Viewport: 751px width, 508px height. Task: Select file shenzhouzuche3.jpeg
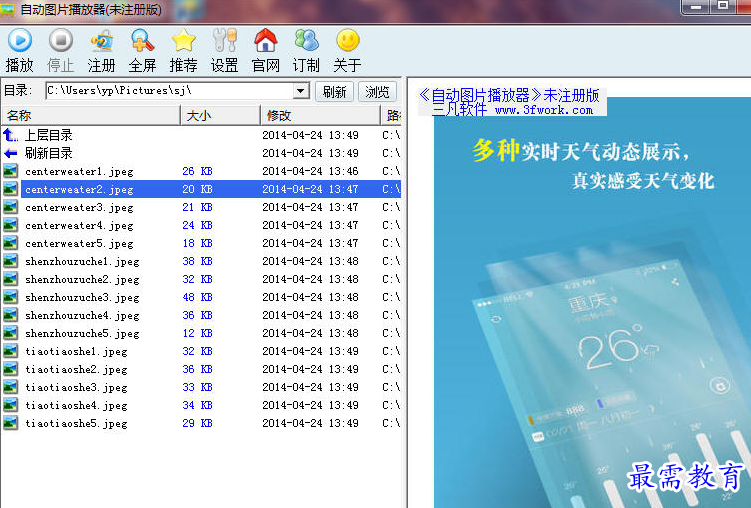tap(82, 297)
